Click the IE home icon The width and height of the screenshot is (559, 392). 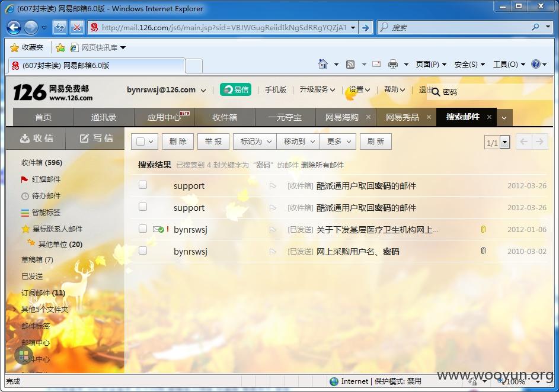(323, 64)
